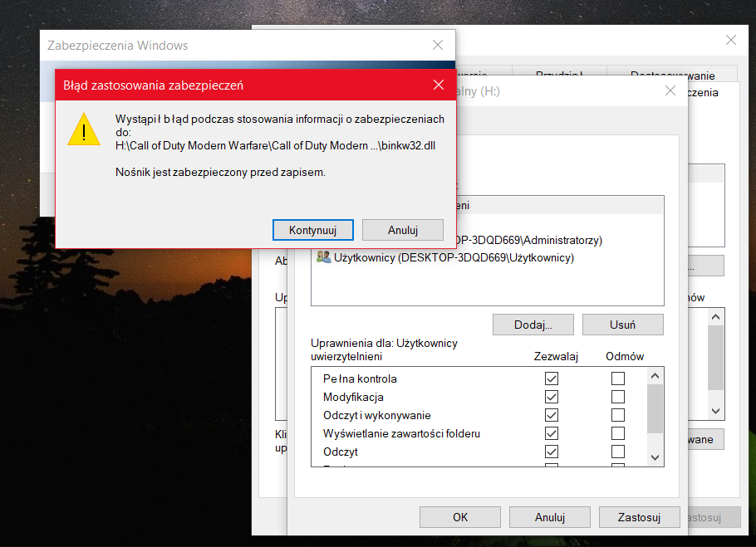
Task: Uncheck Zezwalaj for Odczyt i wykonywanie
Action: coord(552,415)
